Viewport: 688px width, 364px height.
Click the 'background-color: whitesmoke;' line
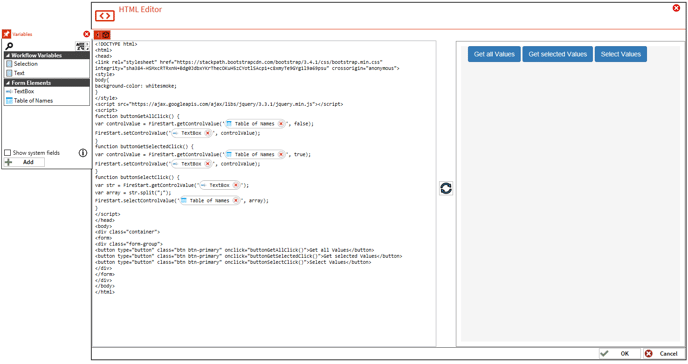point(136,86)
